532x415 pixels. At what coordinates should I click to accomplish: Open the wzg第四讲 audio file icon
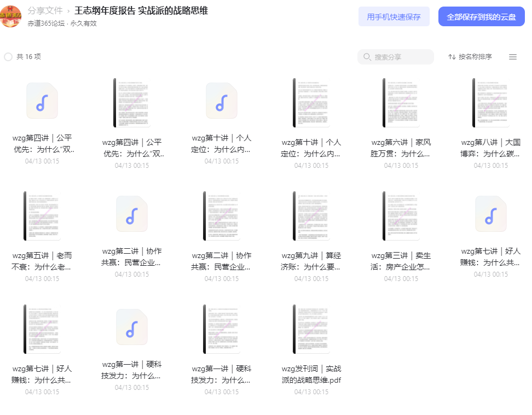pyautogui.click(x=42, y=101)
